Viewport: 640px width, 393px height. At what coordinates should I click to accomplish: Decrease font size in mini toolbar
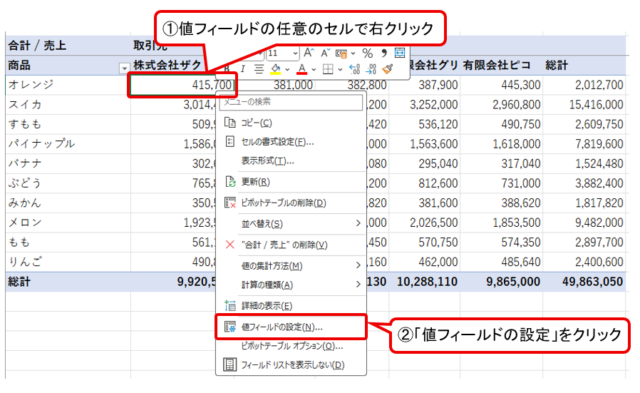coord(325,53)
